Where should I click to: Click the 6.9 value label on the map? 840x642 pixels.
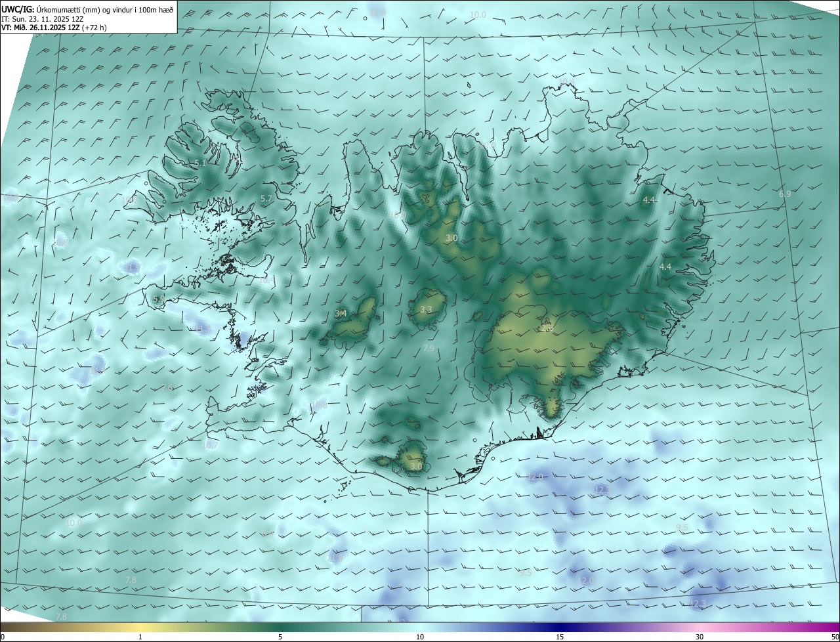click(x=785, y=194)
